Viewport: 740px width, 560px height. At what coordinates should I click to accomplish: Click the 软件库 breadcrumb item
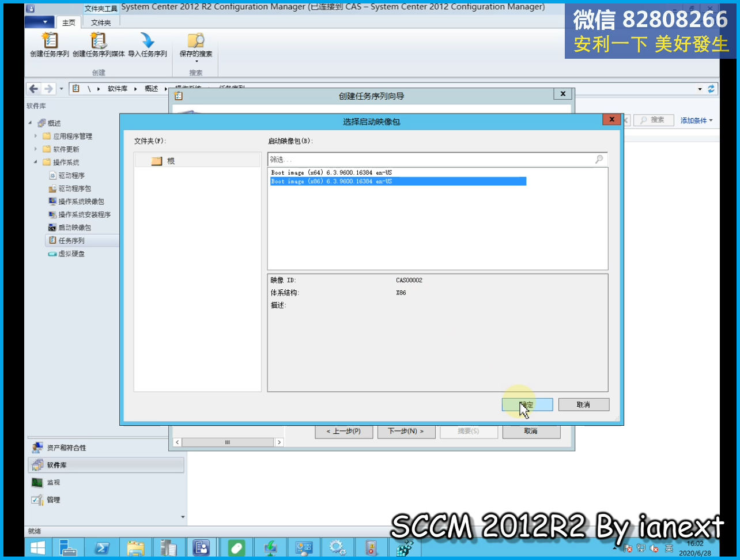click(x=118, y=89)
